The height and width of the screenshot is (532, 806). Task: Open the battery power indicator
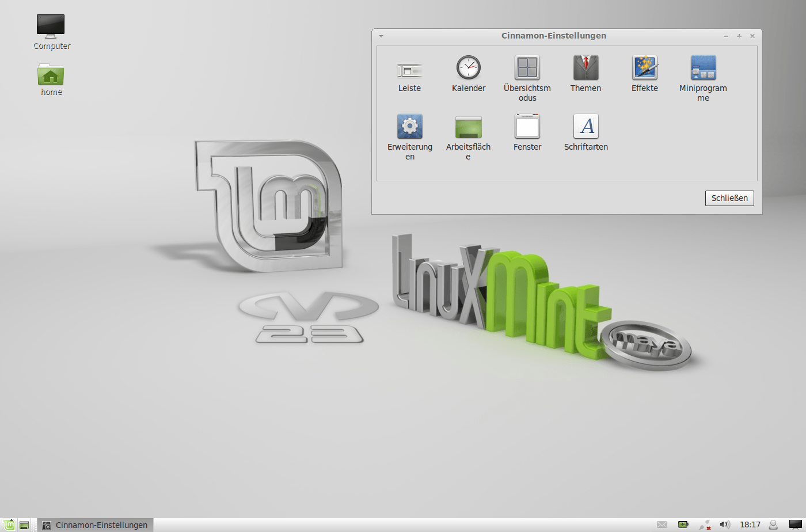(683, 525)
